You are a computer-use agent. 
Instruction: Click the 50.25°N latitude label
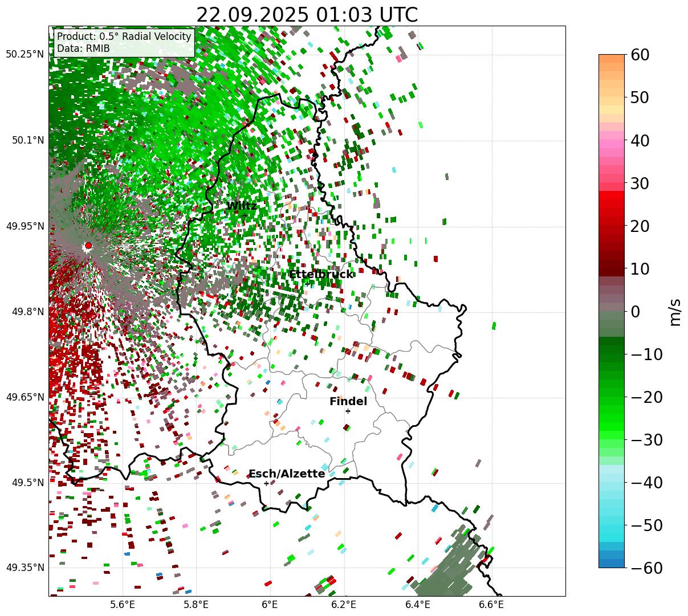coord(25,55)
